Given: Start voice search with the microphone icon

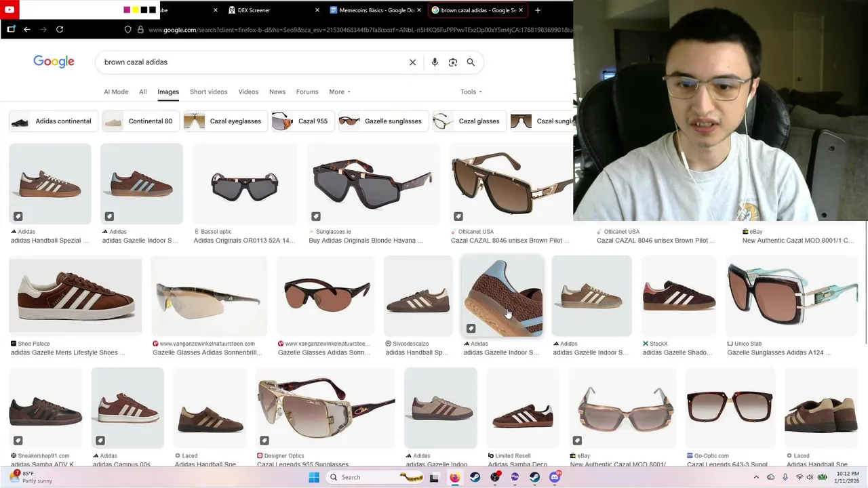Looking at the screenshot, I should tap(435, 62).
